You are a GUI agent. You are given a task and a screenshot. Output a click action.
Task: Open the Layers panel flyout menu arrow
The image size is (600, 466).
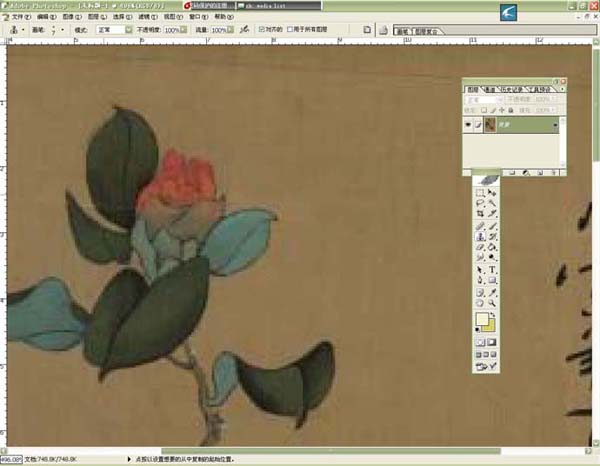click(x=562, y=89)
